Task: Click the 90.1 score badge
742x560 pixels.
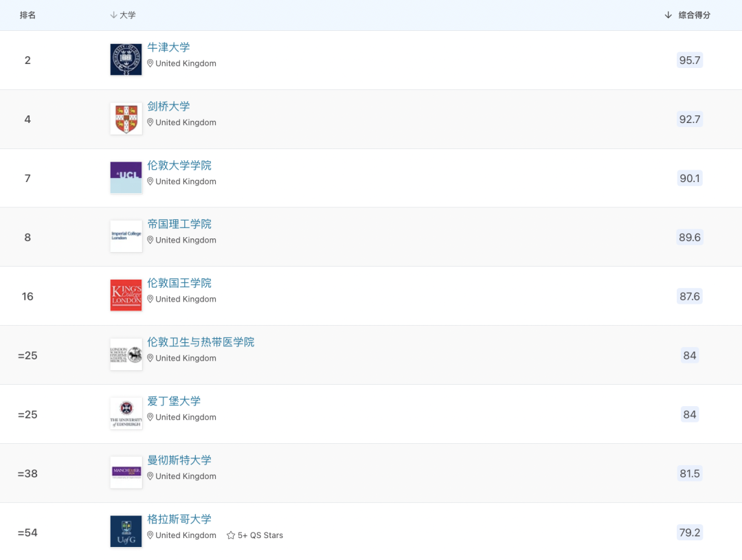Action: click(x=690, y=178)
